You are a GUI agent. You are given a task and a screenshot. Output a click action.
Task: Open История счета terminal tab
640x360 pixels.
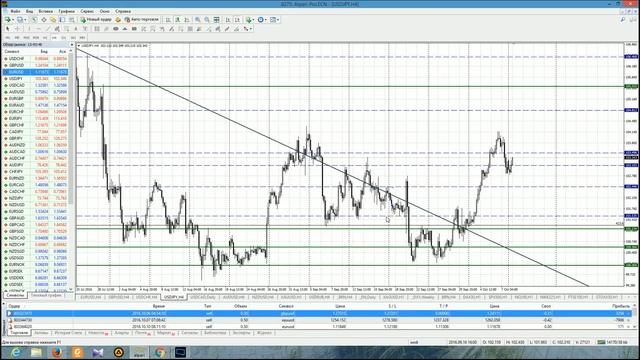(68, 333)
